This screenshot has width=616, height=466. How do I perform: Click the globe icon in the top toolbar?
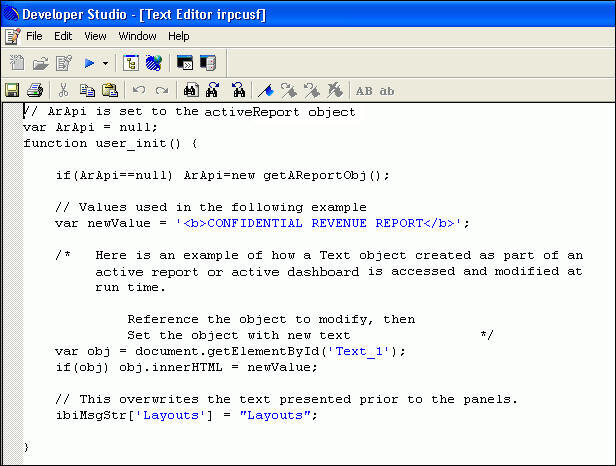(153, 63)
